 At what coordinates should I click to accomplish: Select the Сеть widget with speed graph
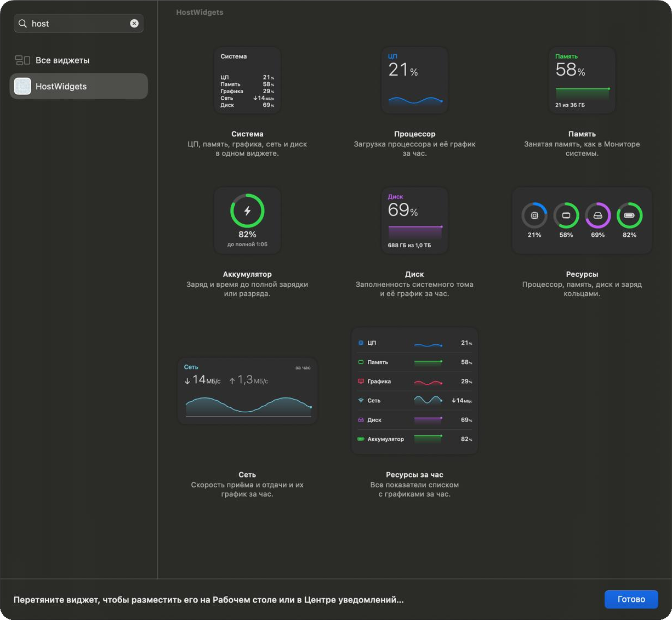[x=247, y=391]
